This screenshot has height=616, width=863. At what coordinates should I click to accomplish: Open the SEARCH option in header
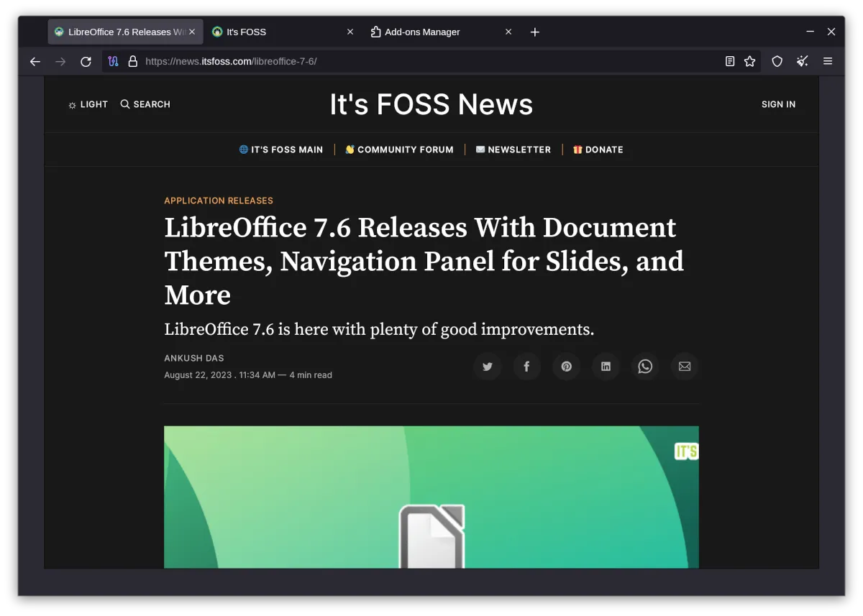pyautogui.click(x=145, y=104)
